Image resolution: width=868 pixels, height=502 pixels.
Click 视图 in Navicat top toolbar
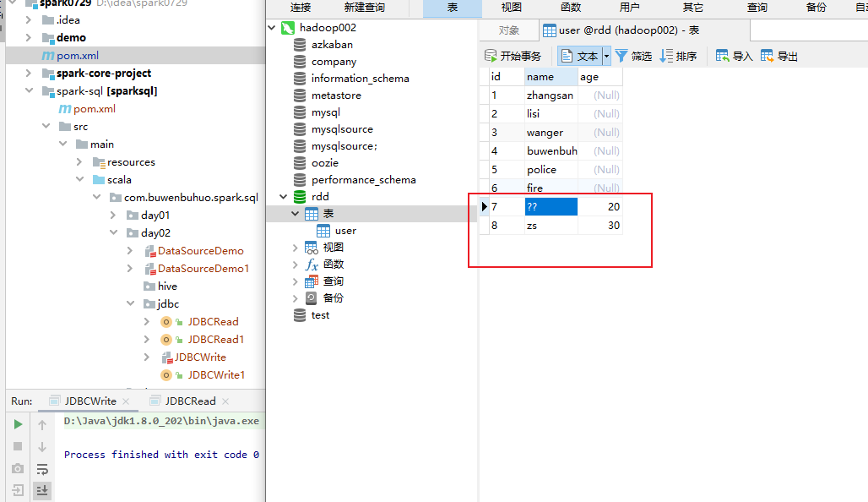pos(511,8)
